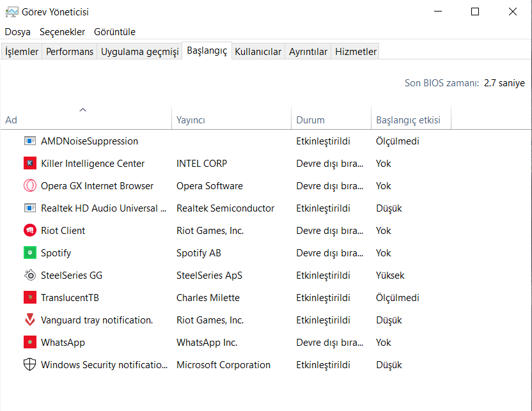This screenshot has height=411, width=532.
Task: Click the Opera GX Internet Browser icon
Action: 30,186
